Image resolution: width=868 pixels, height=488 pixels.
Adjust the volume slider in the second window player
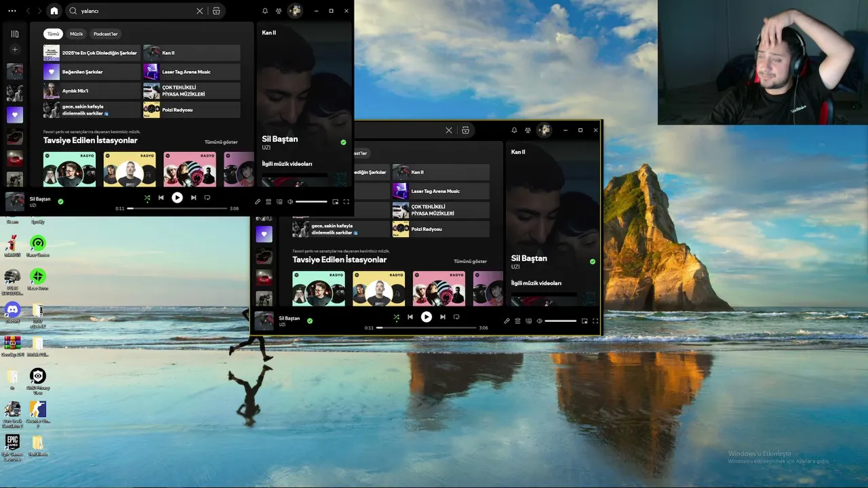pos(560,321)
